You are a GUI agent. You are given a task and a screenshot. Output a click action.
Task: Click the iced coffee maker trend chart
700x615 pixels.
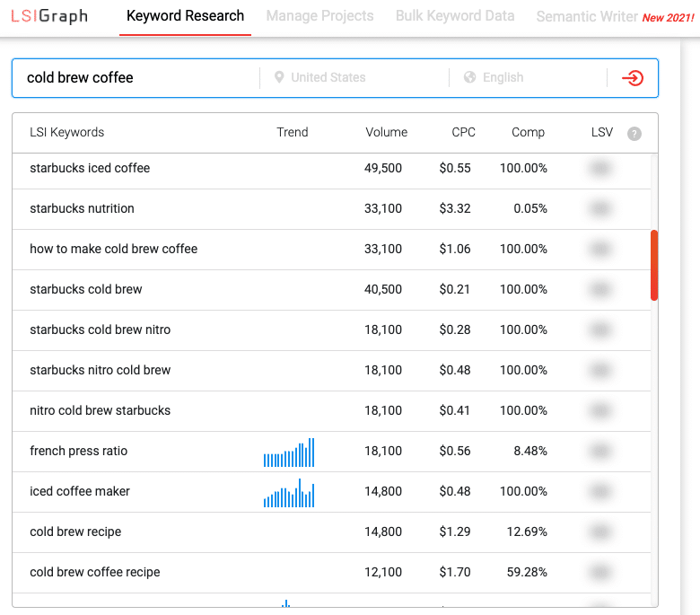pos(289,493)
